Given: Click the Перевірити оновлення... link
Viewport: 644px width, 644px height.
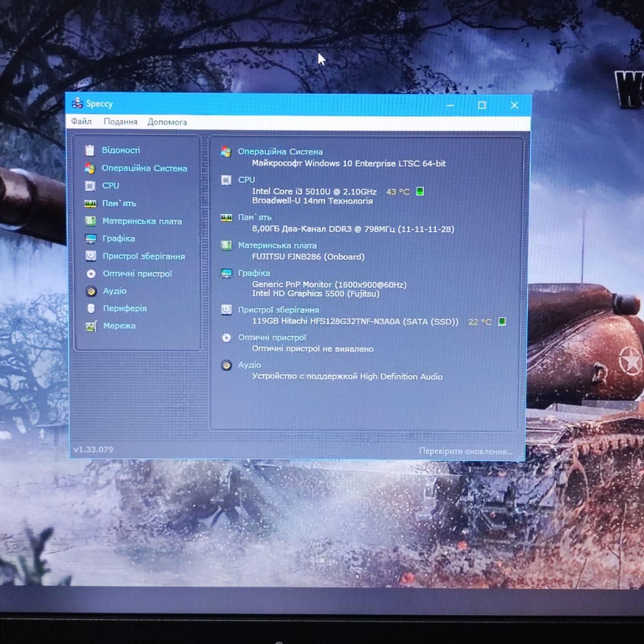Looking at the screenshot, I should 466,451.
